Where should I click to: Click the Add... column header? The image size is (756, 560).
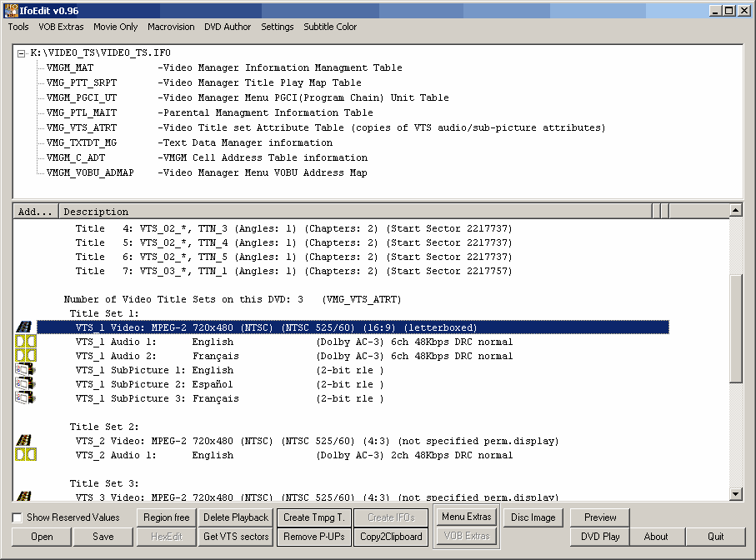pyautogui.click(x=35, y=211)
